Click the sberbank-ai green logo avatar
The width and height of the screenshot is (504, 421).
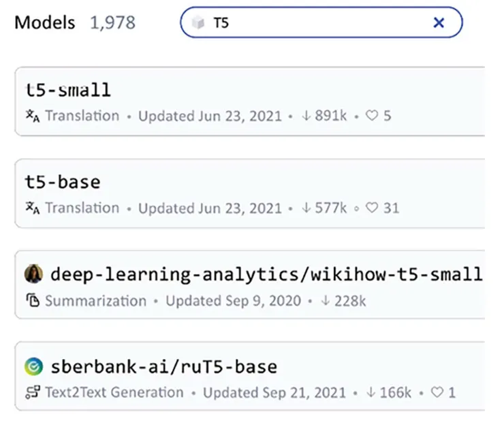pyautogui.click(x=33, y=367)
